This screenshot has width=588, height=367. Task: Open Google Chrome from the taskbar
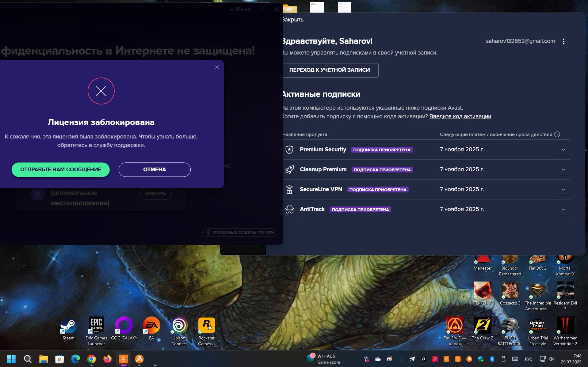(91, 359)
